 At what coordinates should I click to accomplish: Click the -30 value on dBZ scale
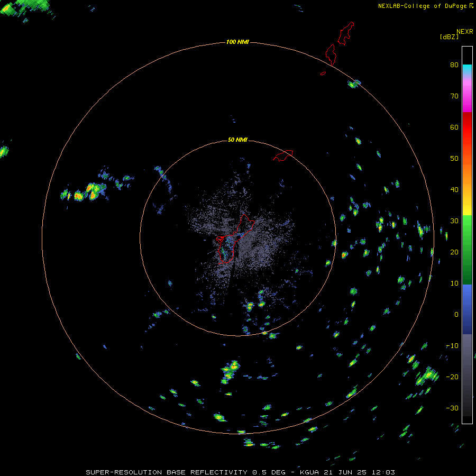(452, 408)
